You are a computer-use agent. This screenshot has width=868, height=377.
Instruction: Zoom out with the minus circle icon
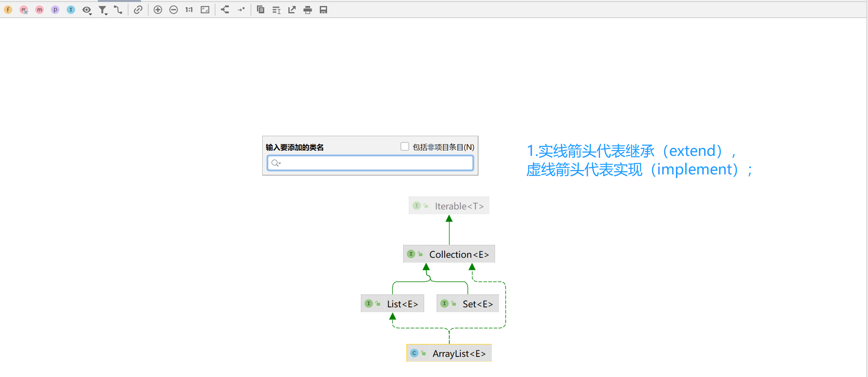tap(174, 10)
